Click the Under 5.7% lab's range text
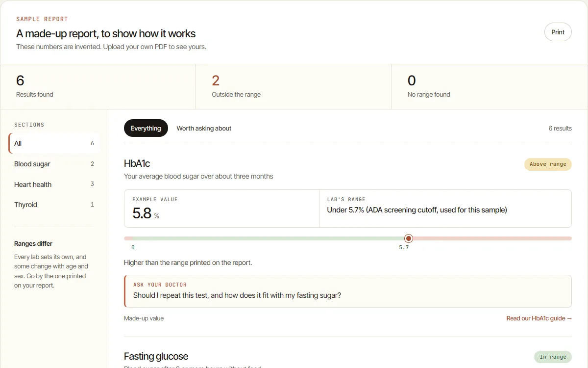Screen dimensions: 588x368 click(x=417, y=210)
